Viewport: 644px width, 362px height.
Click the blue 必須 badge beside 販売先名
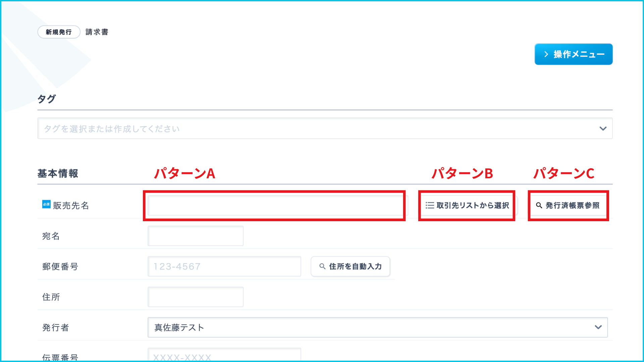pyautogui.click(x=46, y=204)
